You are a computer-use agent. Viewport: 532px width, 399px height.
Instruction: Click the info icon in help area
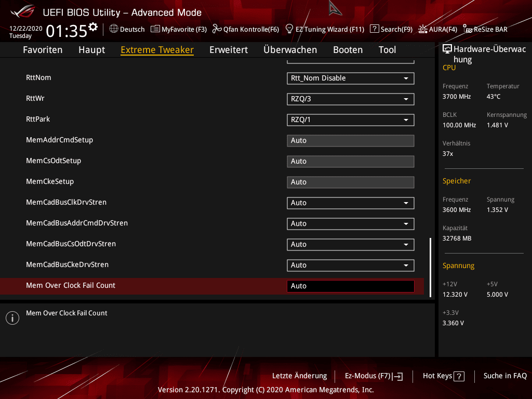click(x=12, y=318)
